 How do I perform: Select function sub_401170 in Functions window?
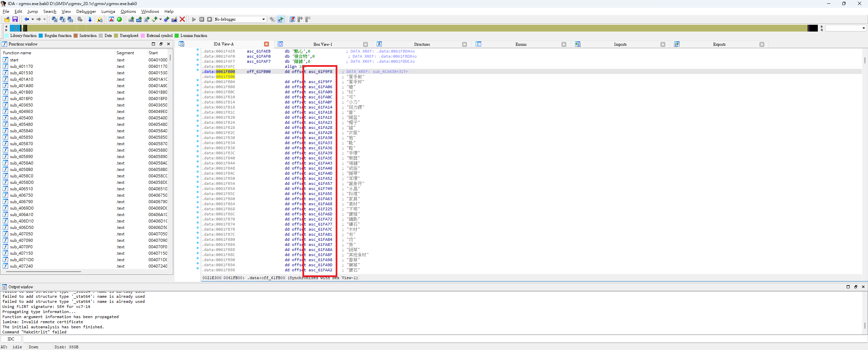[21, 66]
